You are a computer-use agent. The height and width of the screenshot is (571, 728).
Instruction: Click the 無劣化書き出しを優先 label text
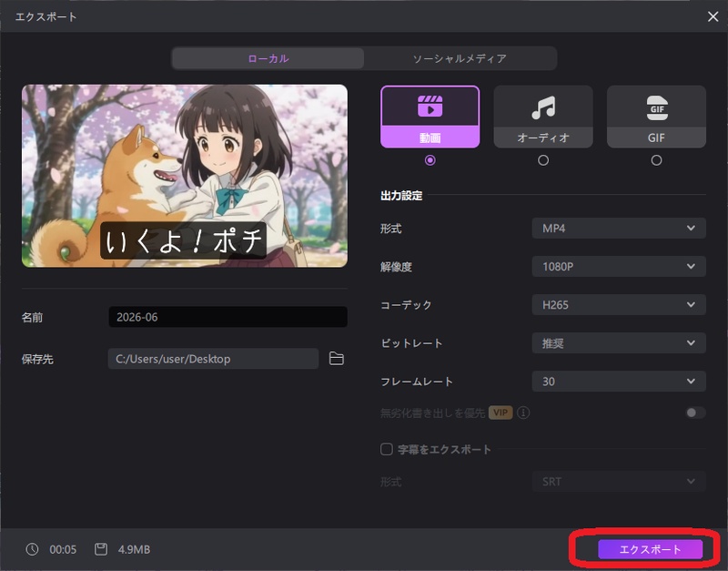click(432, 413)
